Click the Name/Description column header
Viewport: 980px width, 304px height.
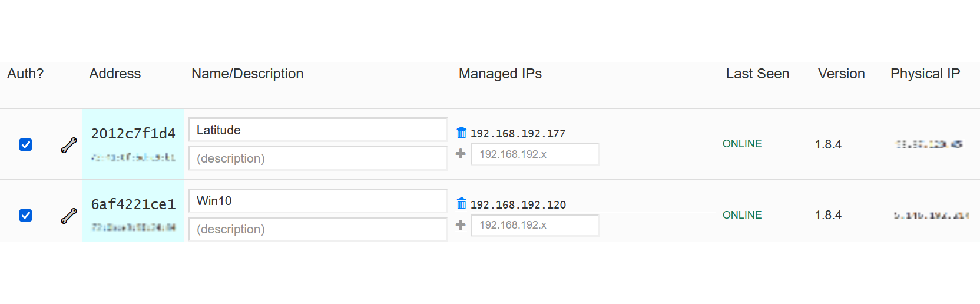pyautogui.click(x=247, y=74)
